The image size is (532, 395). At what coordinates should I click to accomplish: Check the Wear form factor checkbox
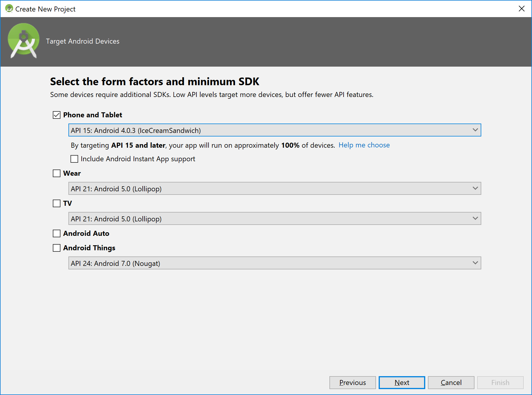57,173
